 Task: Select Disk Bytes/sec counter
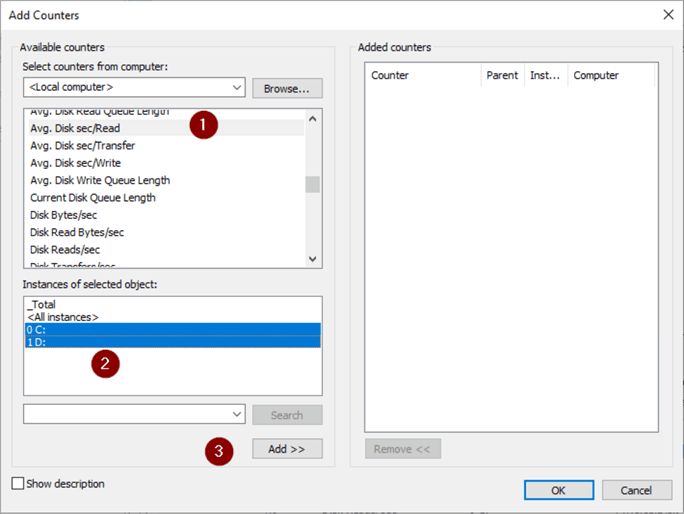[65, 215]
